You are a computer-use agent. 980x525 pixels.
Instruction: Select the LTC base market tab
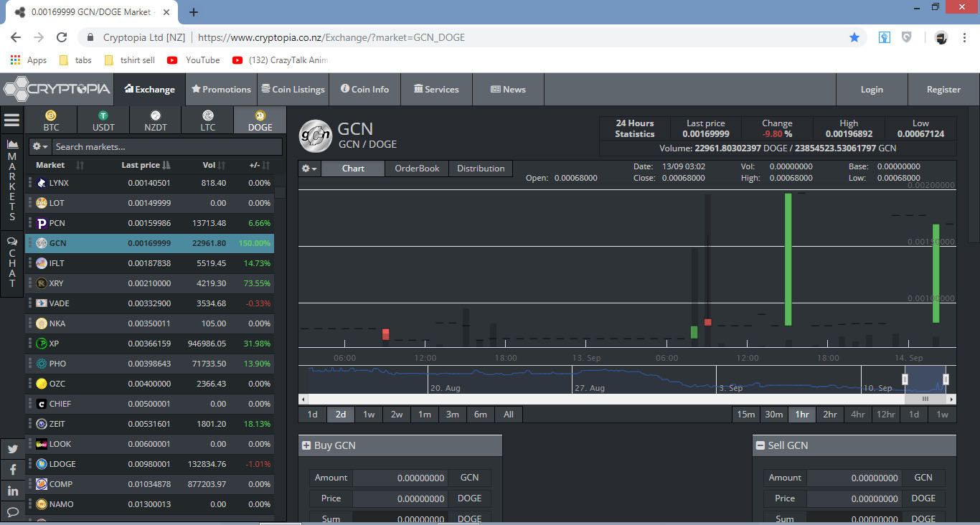click(x=208, y=120)
